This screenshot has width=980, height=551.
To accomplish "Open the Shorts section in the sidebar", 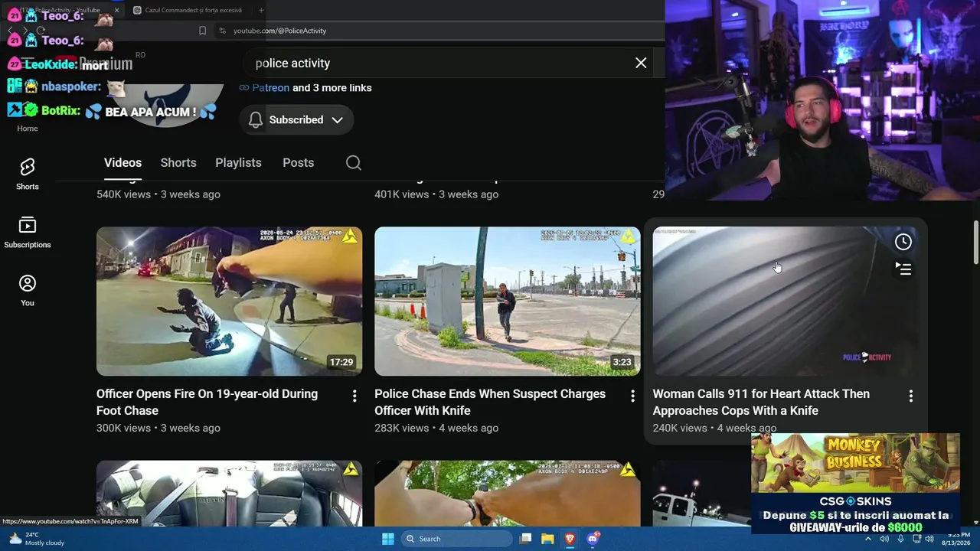I will (28, 174).
